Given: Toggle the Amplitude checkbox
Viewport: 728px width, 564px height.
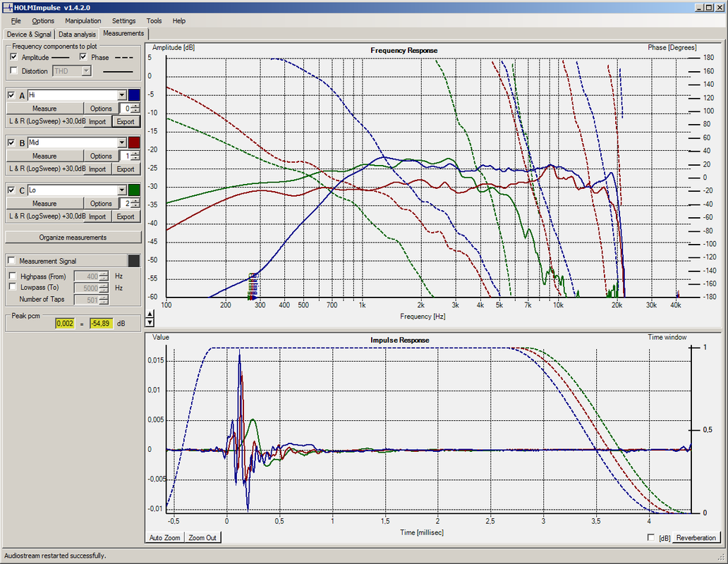Looking at the screenshot, I should pyautogui.click(x=14, y=57).
